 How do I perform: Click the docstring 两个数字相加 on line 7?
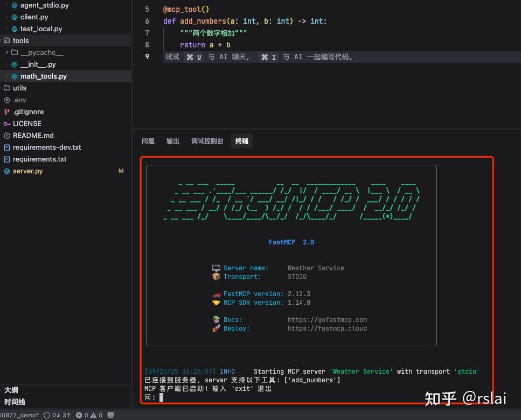click(214, 33)
